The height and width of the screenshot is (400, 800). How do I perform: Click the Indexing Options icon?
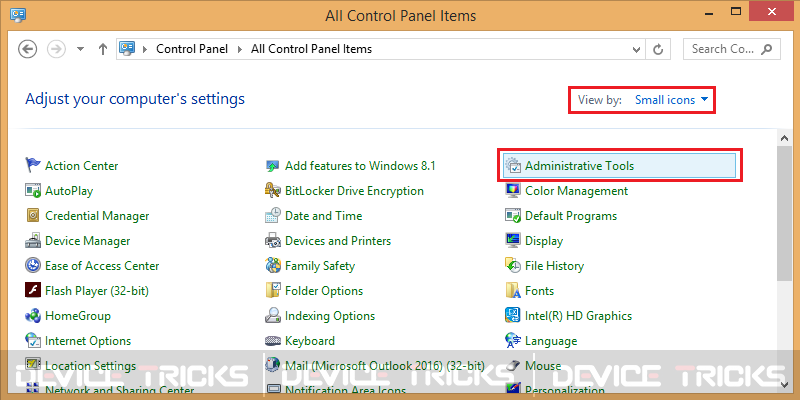[273, 315]
